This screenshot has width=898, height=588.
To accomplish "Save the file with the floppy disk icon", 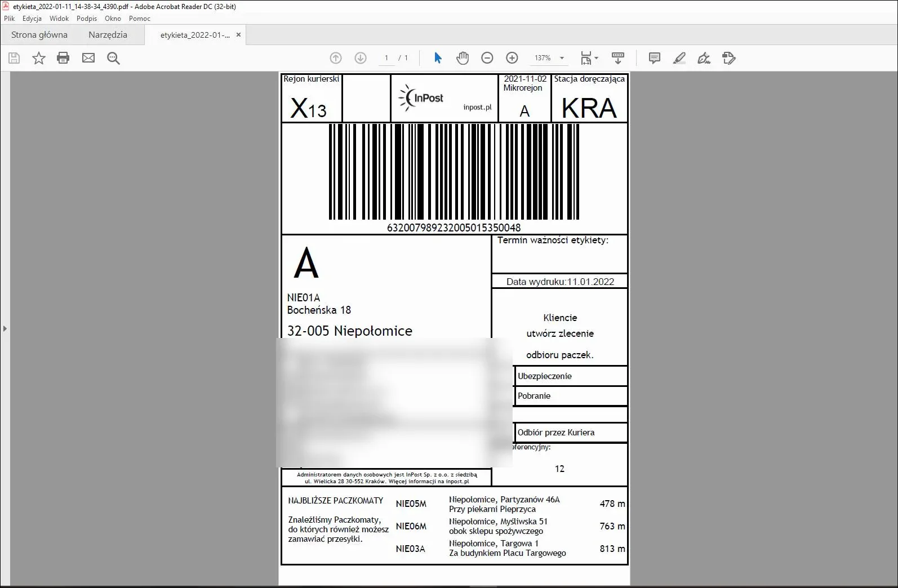I will pyautogui.click(x=14, y=58).
